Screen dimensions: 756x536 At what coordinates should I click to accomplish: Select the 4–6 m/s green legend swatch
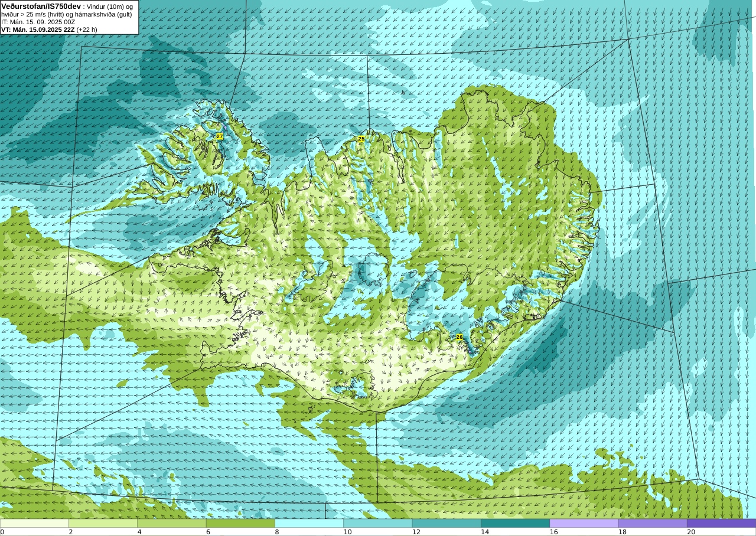click(x=172, y=523)
